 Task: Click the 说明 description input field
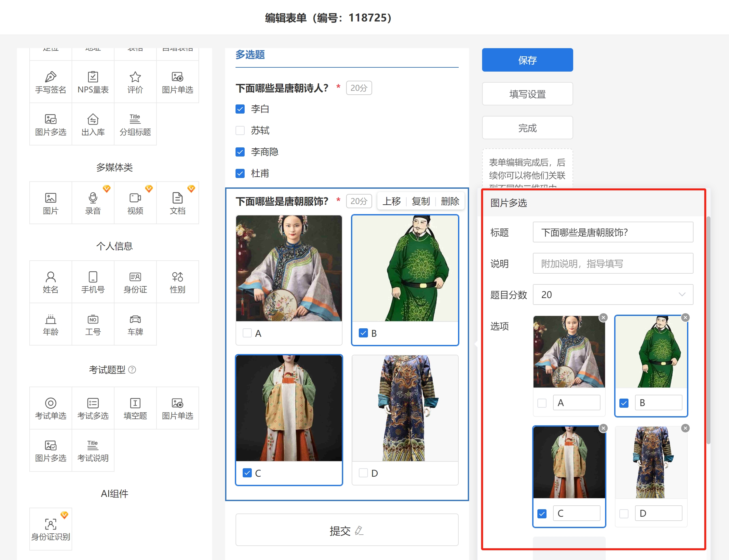(x=613, y=264)
